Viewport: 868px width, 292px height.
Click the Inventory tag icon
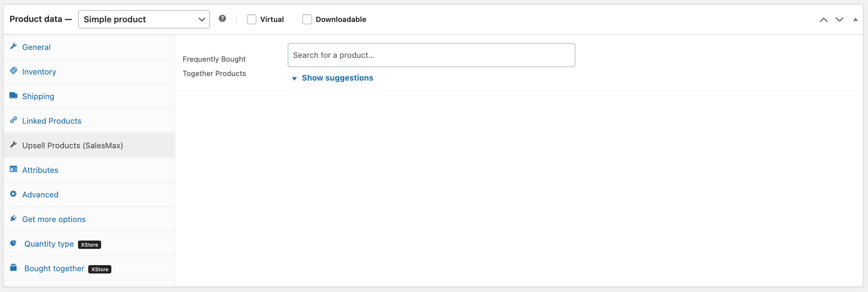pyautogui.click(x=14, y=71)
